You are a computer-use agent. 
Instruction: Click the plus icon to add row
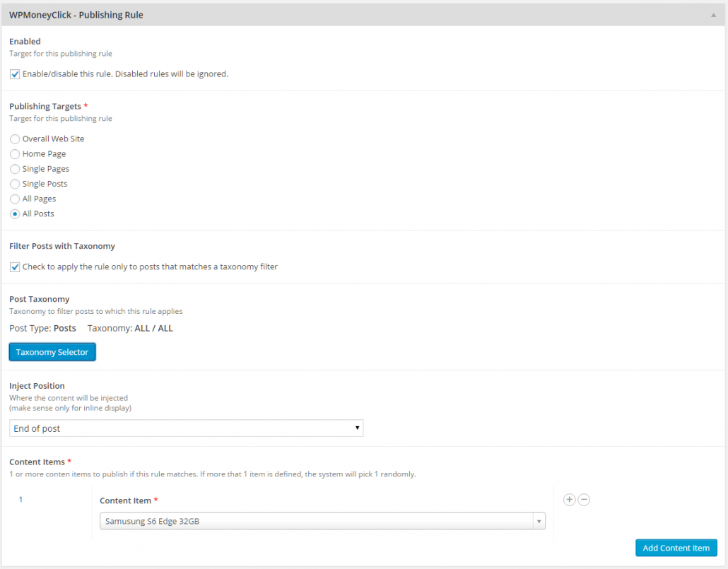(x=569, y=500)
